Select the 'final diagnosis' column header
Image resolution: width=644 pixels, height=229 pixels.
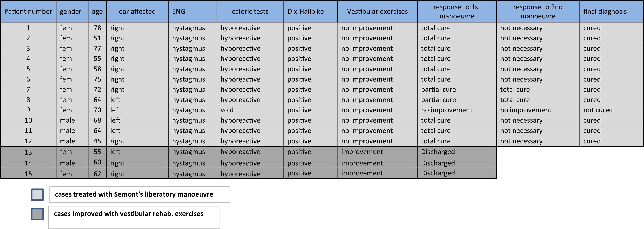click(605, 11)
